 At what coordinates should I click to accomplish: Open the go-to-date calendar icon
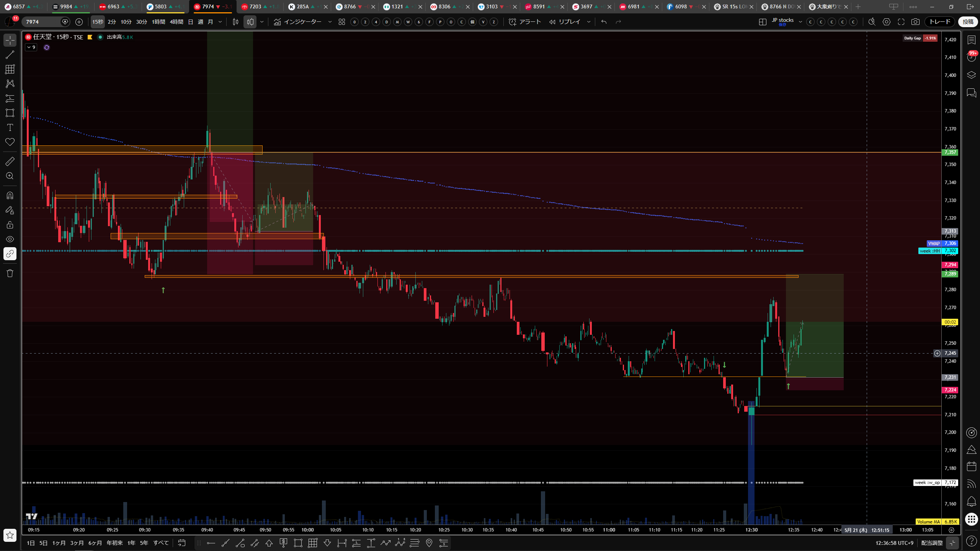click(x=182, y=543)
